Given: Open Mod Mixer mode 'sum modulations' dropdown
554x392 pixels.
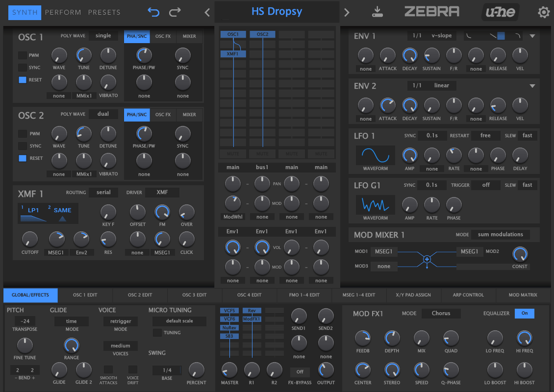Looking at the screenshot, I should 500,235.
